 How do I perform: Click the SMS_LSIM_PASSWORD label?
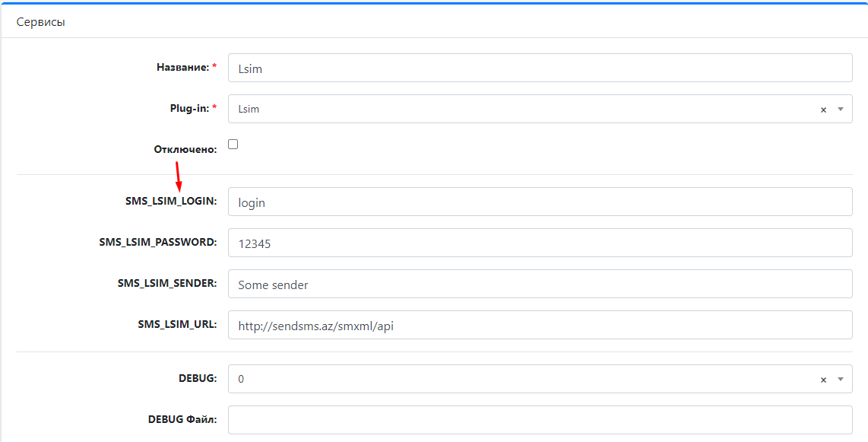click(158, 242)
